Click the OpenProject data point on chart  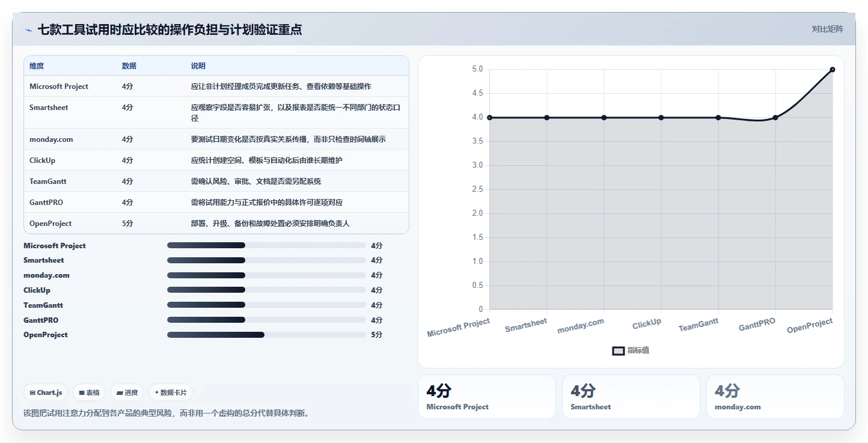(x=833, y=70)
